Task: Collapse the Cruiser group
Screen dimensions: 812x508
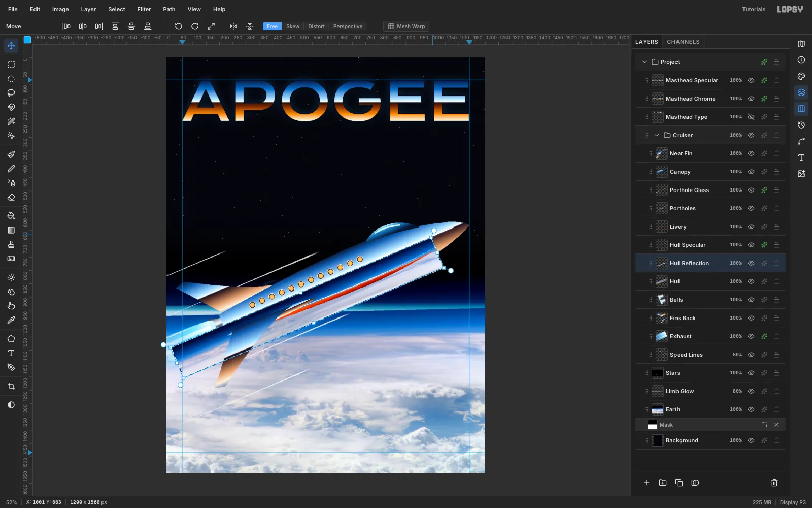Action: [657, 135]
